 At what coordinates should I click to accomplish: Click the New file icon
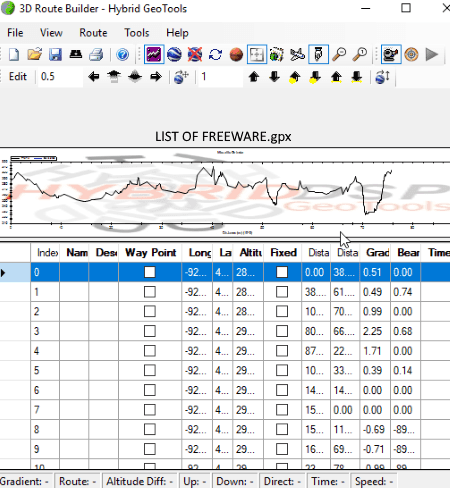(14, 54)
